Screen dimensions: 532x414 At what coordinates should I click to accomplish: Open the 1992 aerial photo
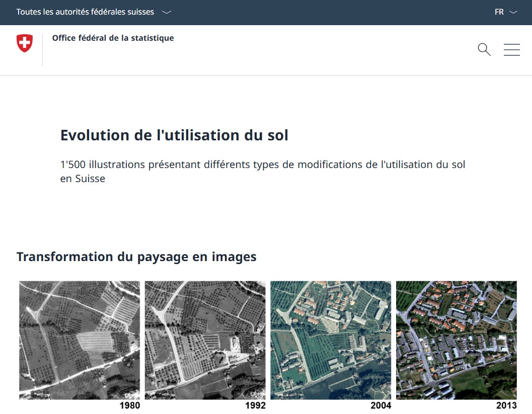pos(205,340)
